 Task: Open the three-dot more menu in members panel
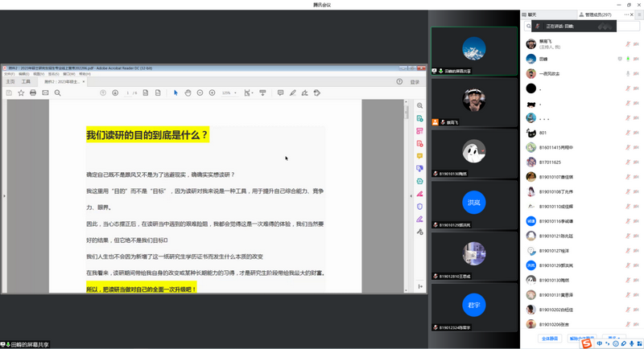(x=625, y=14)
